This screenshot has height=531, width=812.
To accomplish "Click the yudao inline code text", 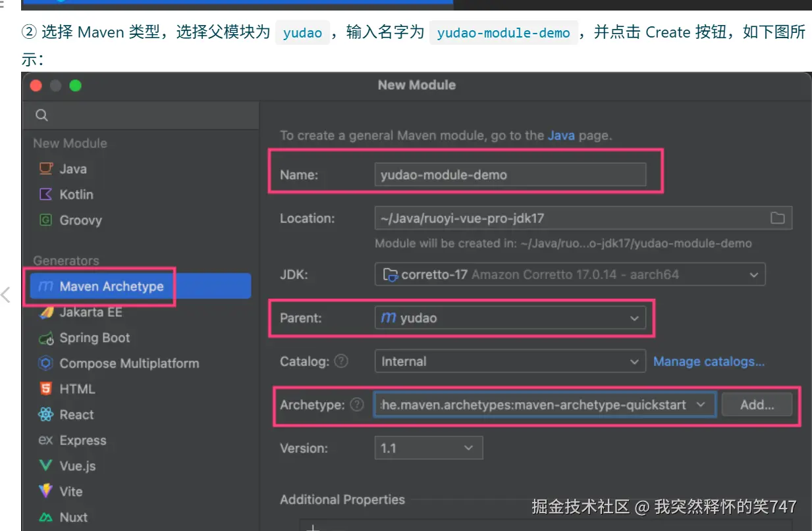I will [302, 33].
